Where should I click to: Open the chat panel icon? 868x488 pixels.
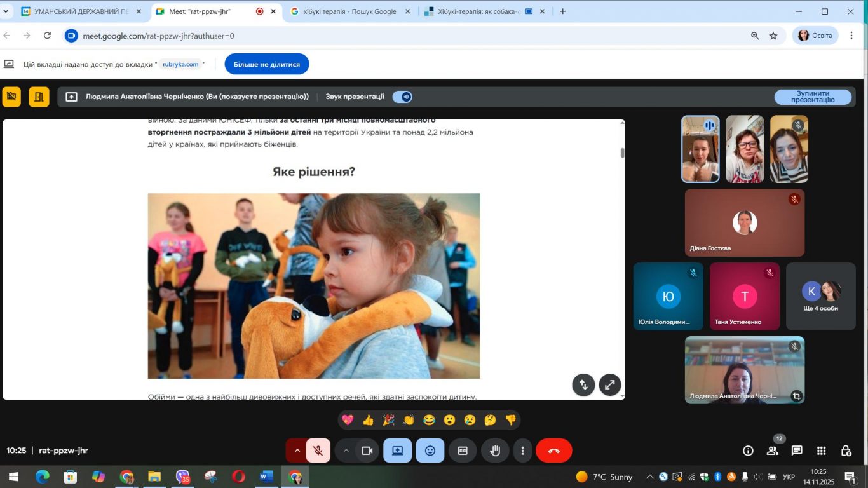click(x=797, y=451)
